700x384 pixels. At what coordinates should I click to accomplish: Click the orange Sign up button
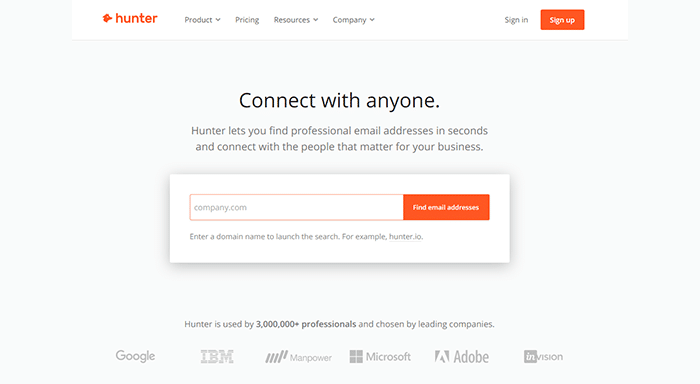tap(562, 20)
